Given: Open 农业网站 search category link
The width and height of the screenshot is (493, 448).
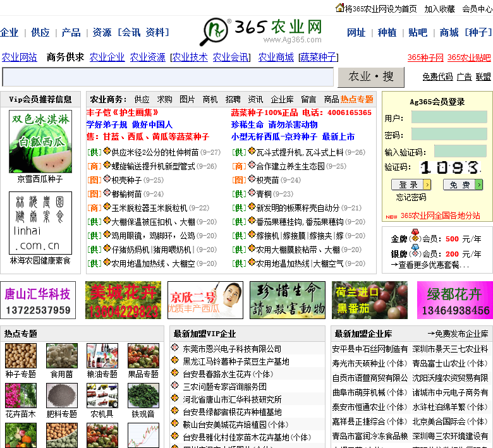Looking at the screenshot, I should (19, 58).
